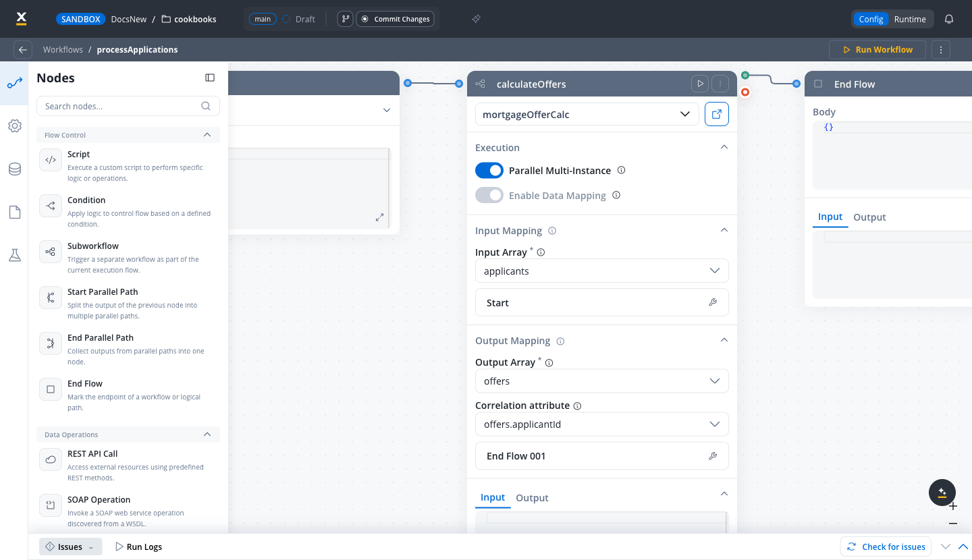This screenshot has width=972, height=560.
Task: Collapse the Execution section
Action: click(724, 147)
